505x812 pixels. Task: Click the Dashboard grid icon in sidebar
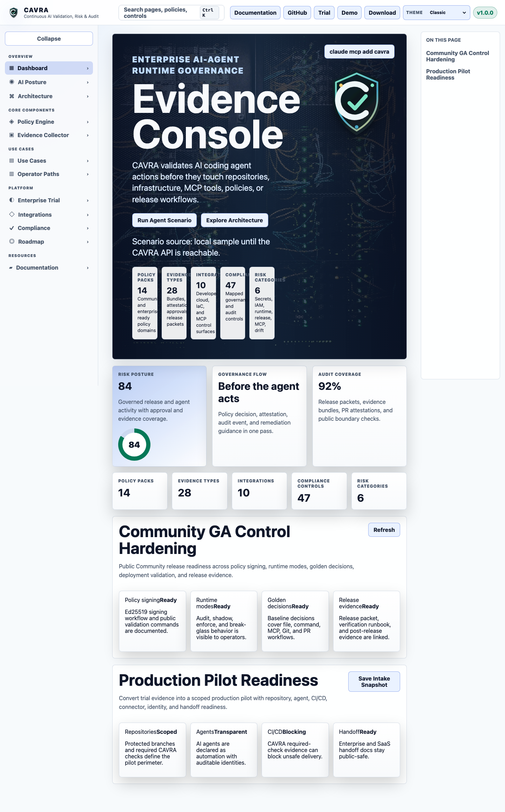pyautogui.click(x=12, y=68)
